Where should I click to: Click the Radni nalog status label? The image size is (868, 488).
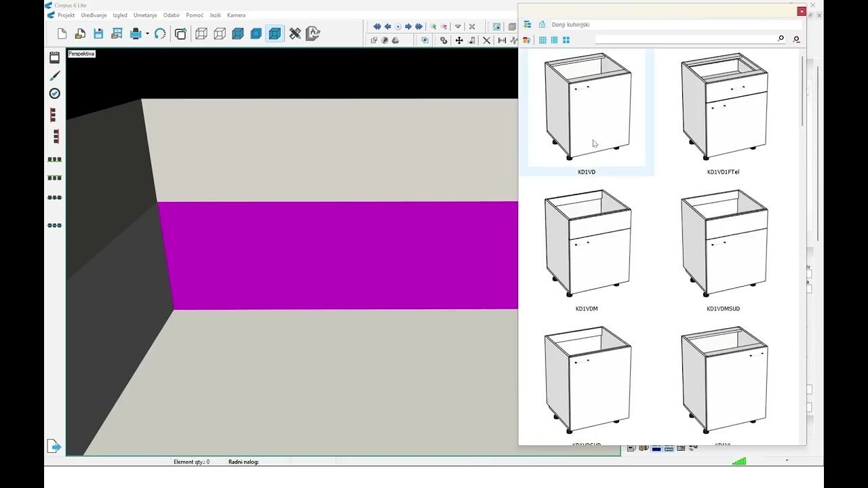pyautogui.click(x=243, y=462)
